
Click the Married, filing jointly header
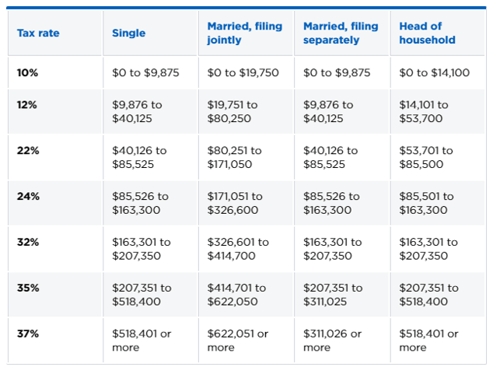(x=245, y=33)
